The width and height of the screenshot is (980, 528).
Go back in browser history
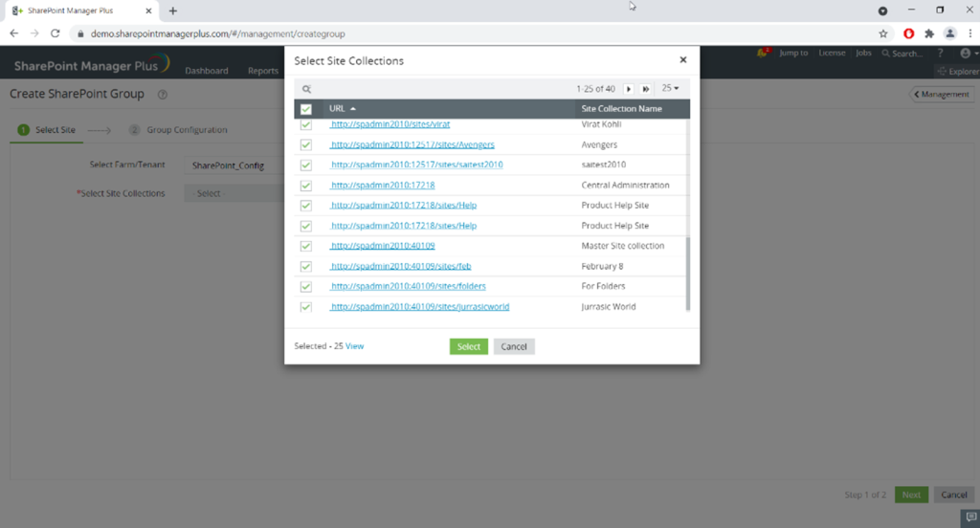point(13,33)
